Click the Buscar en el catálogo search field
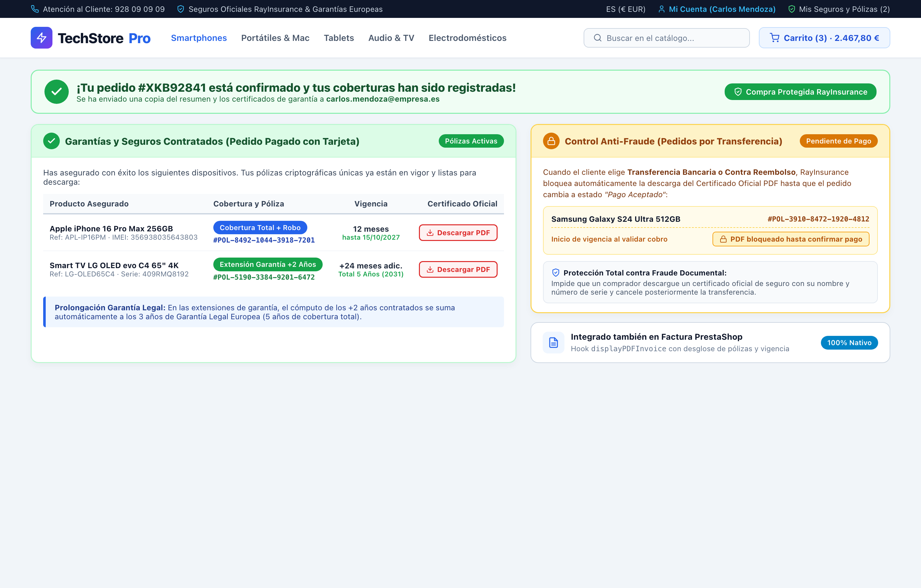921x588 pixels. pyautogui.click(x=667, y=38)
